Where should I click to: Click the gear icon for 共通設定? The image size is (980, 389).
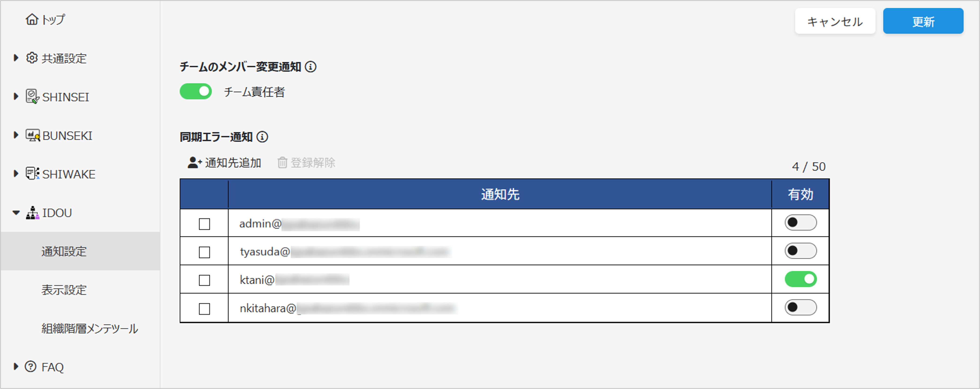pyautogui.click(x=32, y=58)
